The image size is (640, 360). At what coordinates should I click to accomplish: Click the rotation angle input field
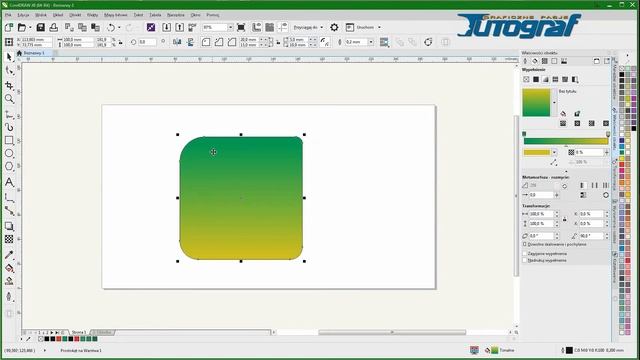pyautogui.click(x=148, y=42)
